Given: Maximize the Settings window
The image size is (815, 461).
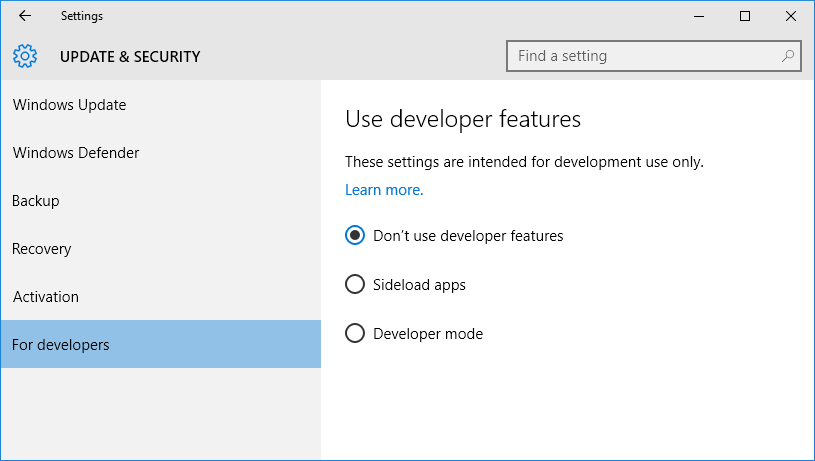Looking at the screenshot, I should 745,16.
